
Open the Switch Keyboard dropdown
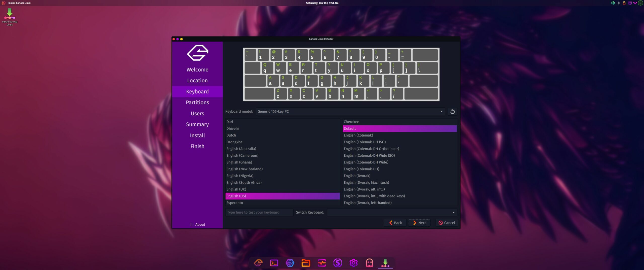pos(392,212)
